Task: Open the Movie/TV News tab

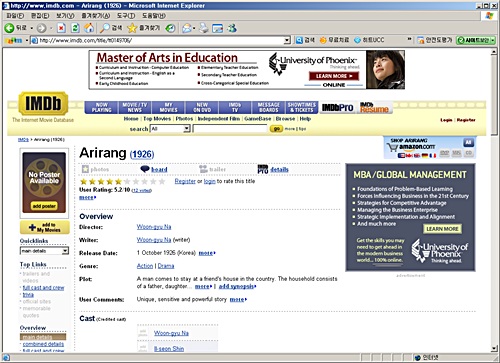Action: (135, 107)
